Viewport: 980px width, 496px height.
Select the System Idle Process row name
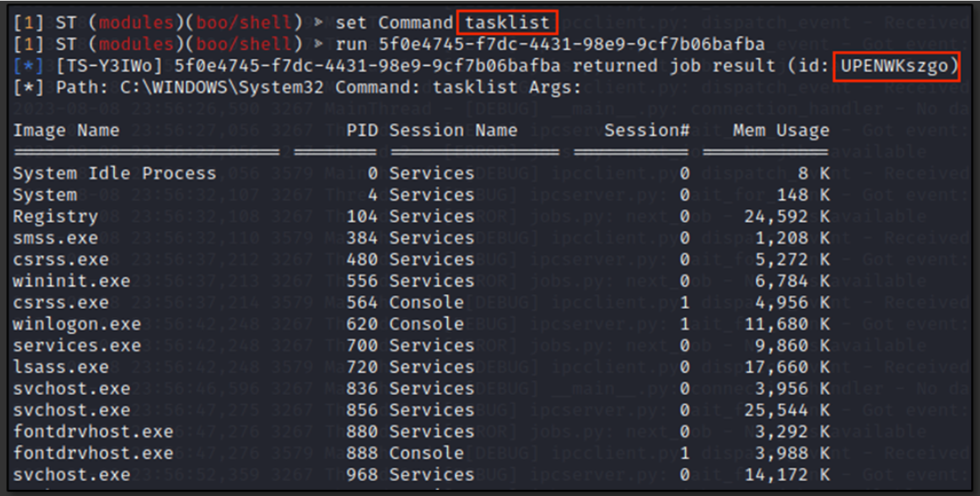coord(114,174)
